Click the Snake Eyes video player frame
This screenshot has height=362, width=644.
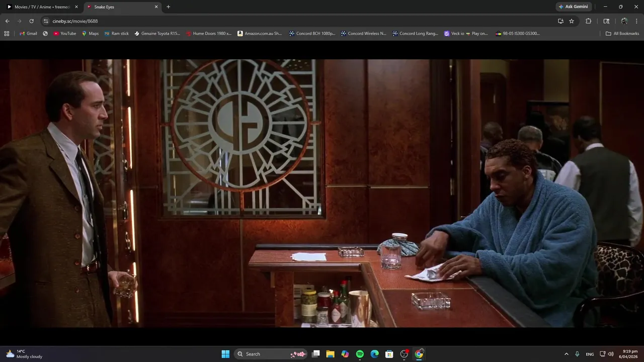[x=322, y=193]
